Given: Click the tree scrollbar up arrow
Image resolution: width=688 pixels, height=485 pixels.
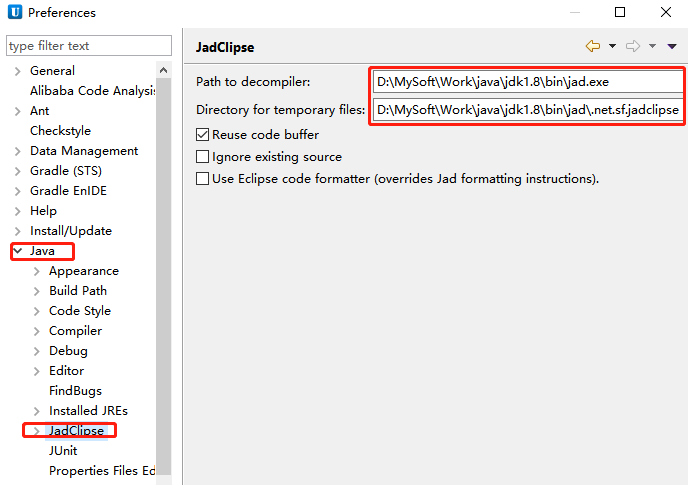Looking at the screenshot, I should coord(164,70).
